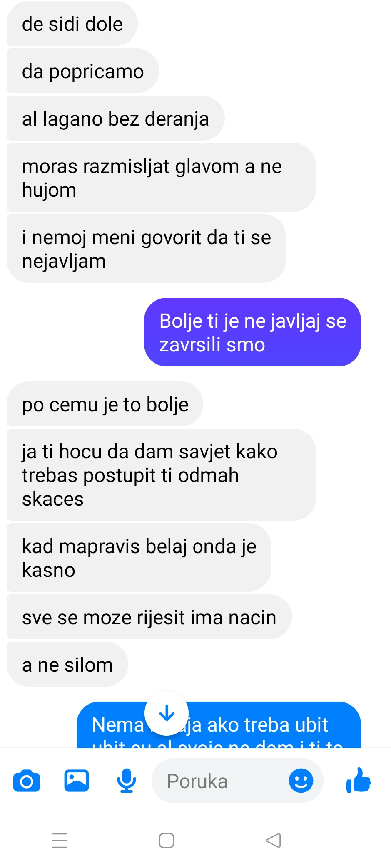Send a thumbs-up like

point(359,780)
